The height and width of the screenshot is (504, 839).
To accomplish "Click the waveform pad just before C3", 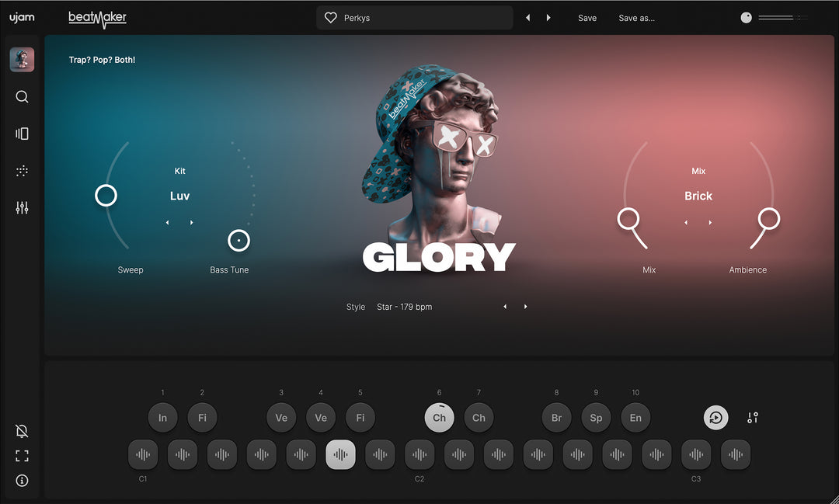I will click(x=656, y=455).
